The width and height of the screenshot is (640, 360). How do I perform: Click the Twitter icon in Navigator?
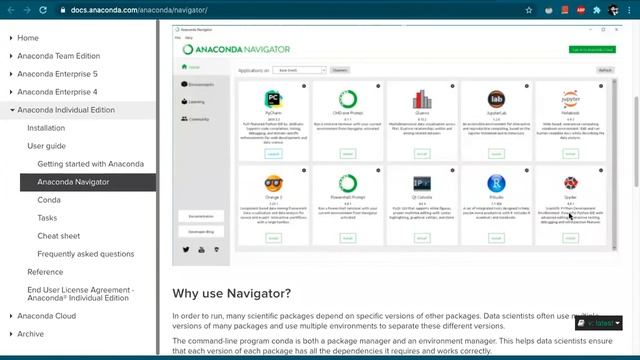pos(186,249)
